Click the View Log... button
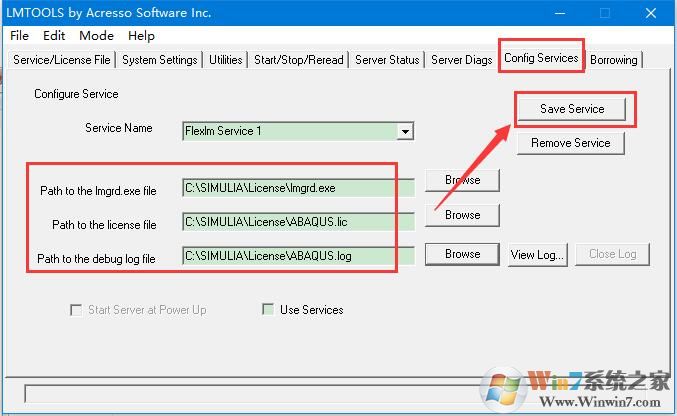Viewport: 677px width, 416px height. 538,255
